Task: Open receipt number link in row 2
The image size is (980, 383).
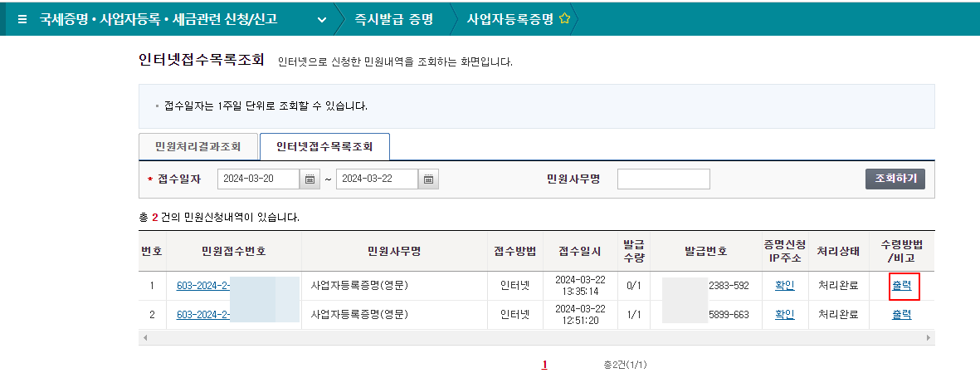Action: click(x=203, y=315)
